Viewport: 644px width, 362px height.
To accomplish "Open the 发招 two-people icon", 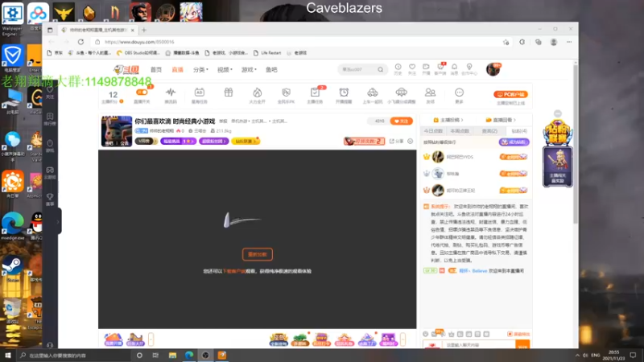I will [430, 95].
